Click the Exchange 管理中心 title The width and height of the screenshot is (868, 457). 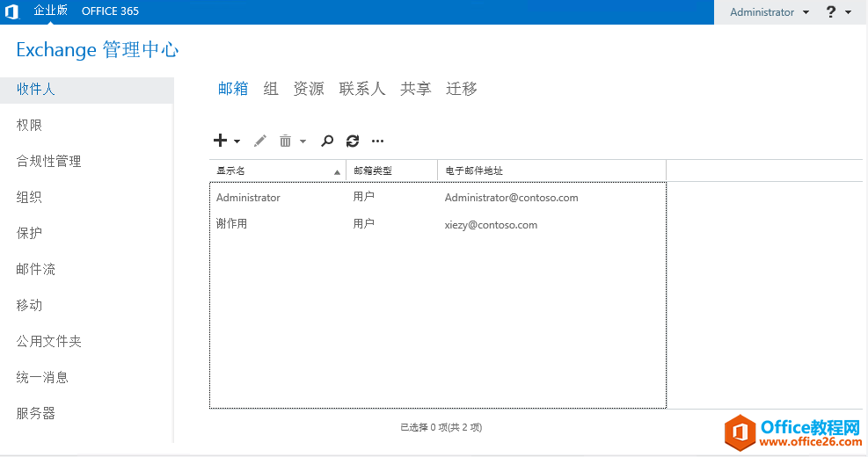98,50
